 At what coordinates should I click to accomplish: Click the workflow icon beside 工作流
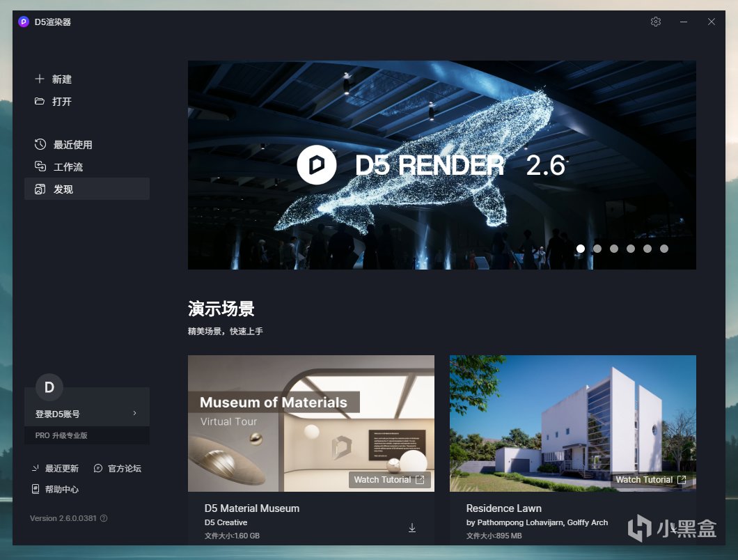pos(40,166)
